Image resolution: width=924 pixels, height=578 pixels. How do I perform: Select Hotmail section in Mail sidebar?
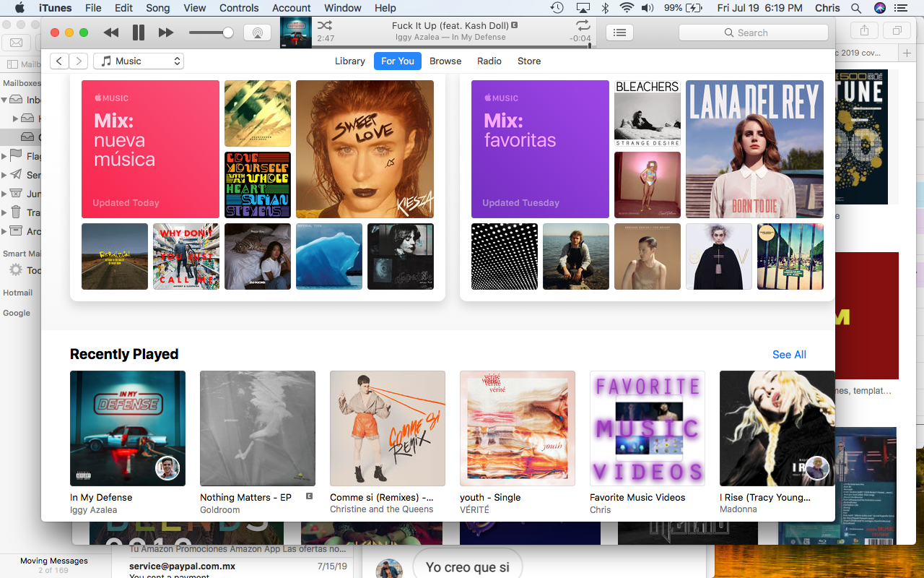pyautogui.click(x=18, y=293)
